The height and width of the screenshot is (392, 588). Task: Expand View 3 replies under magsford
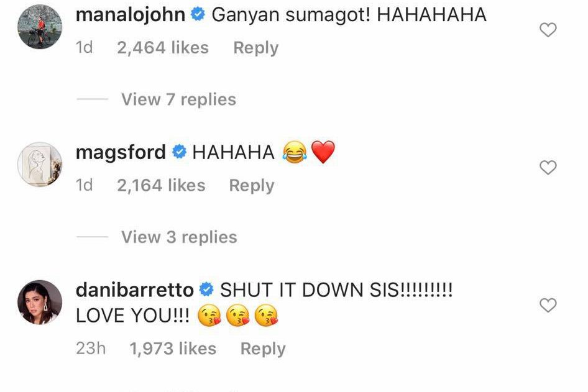click(x=179, y=237)
